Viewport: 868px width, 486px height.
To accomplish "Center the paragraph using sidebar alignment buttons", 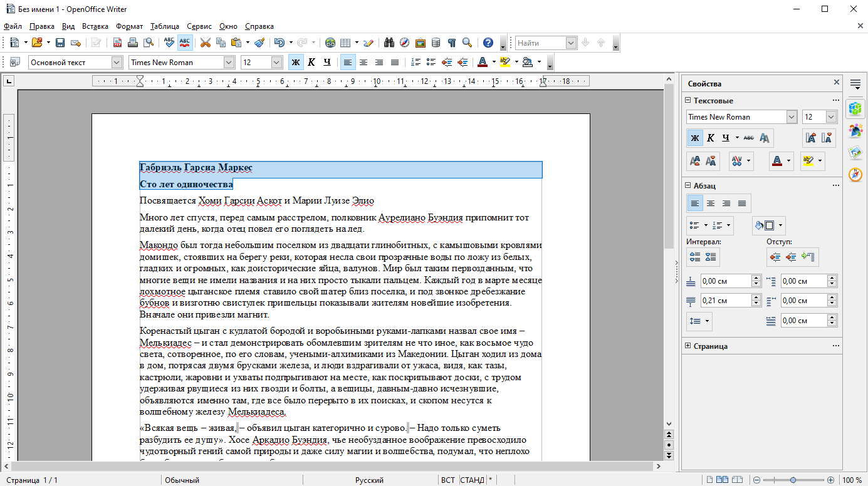I will 711,203.
